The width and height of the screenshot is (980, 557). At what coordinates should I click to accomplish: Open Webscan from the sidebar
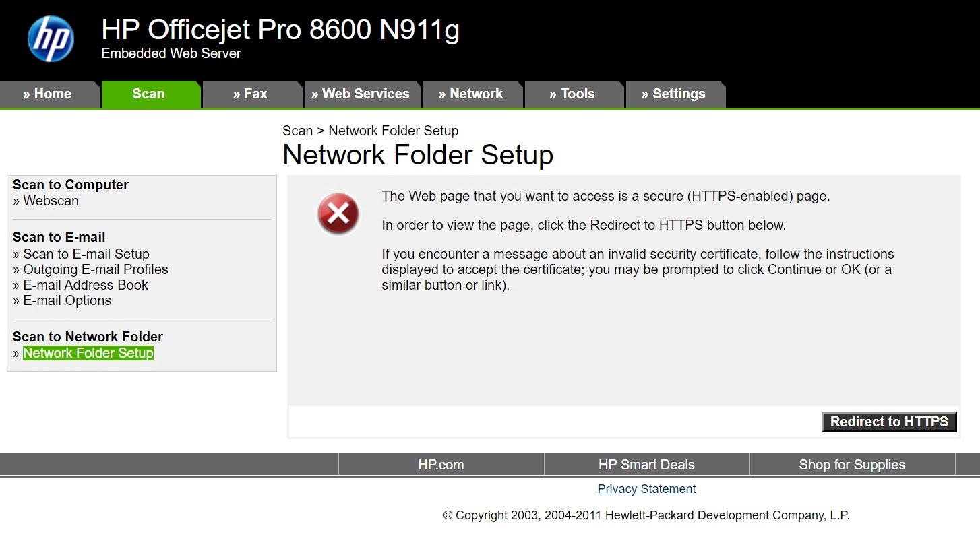coord(51,201)
